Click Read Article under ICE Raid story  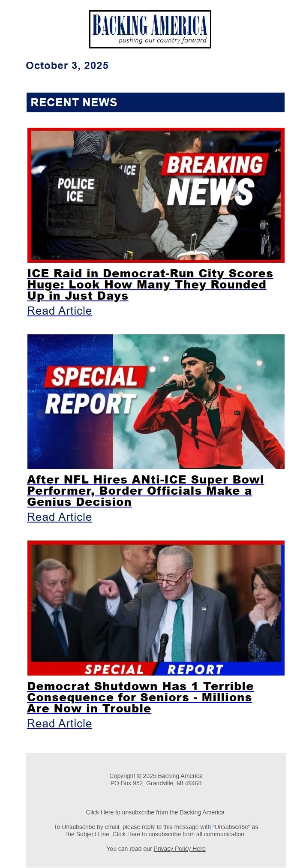pyautogui.click(x=60, y=311)
